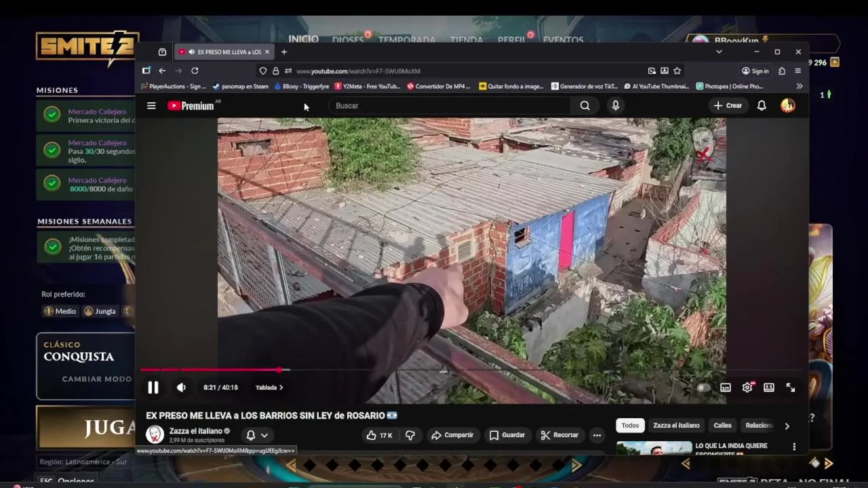The width and height of the screenshot is (868, 488).
Task: Open first Mercado Callejero mission in Smite
Action: [x=86, y=115]
